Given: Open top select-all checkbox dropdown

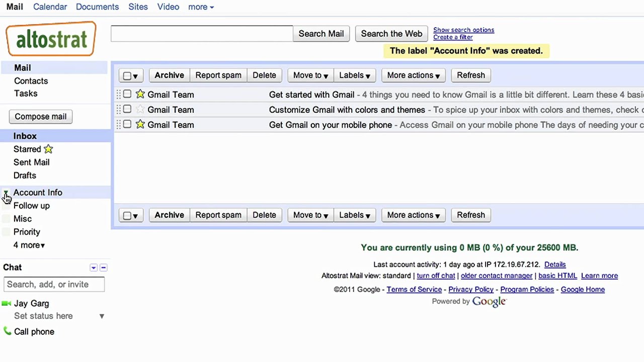Looking at the screenshot, I should pyautogui.click(x=131, y=75).
